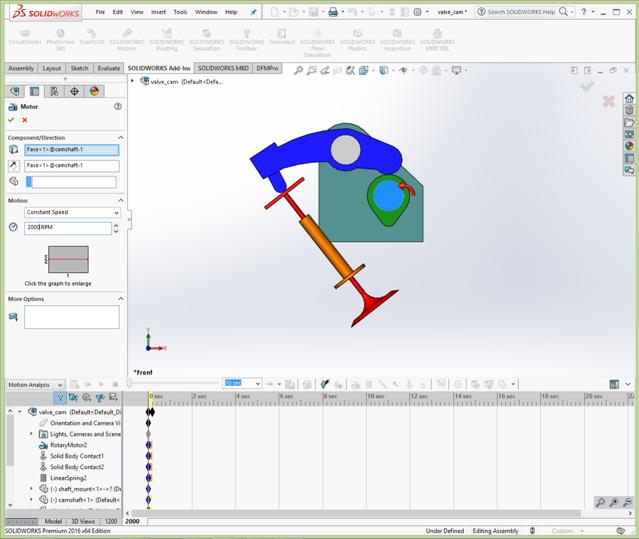Expand the shaft_mount<1> tree node
Viewport: 639px width, 539px height.
[x=31, y=488]
